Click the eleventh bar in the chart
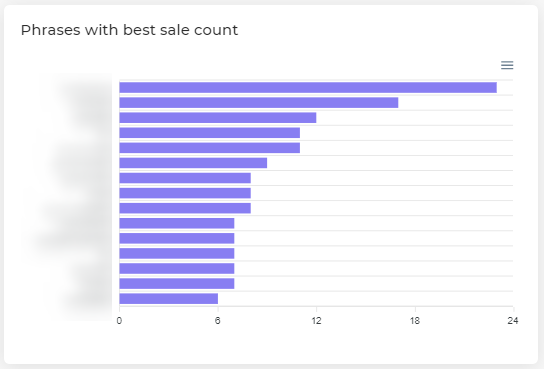544x369 pixels. coord(177,239)
